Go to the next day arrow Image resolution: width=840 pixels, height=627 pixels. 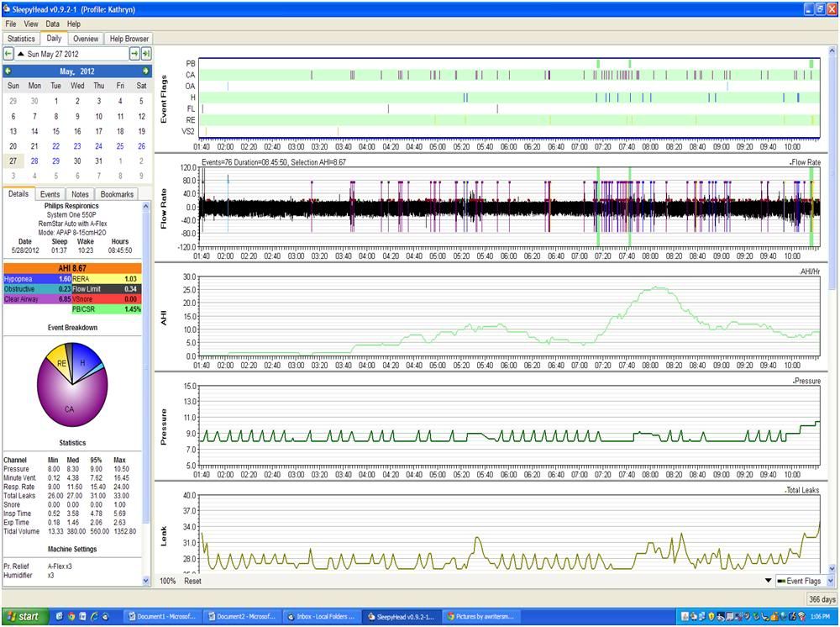[x=134, y=54]
